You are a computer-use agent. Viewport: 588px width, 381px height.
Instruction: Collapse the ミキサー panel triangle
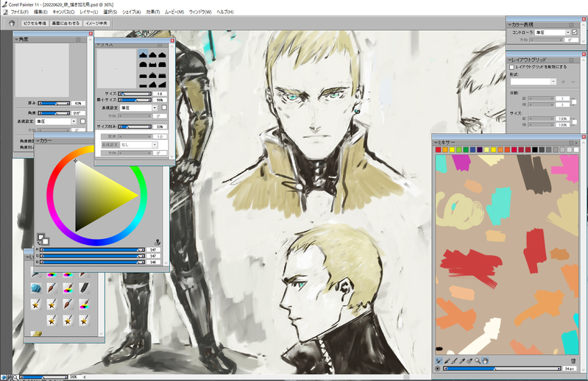point(436,143)
